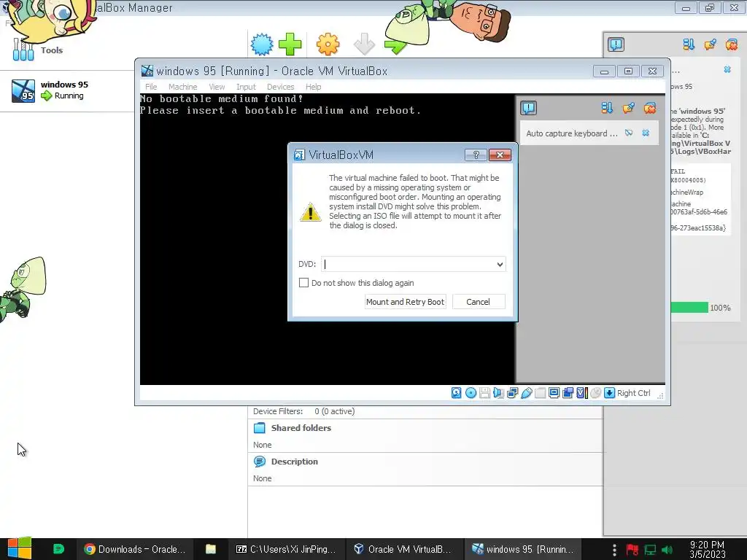Click the optical disk status bar icon
Image resolution: width=747 pixels, height=560 pixels.
coord(471,393)
